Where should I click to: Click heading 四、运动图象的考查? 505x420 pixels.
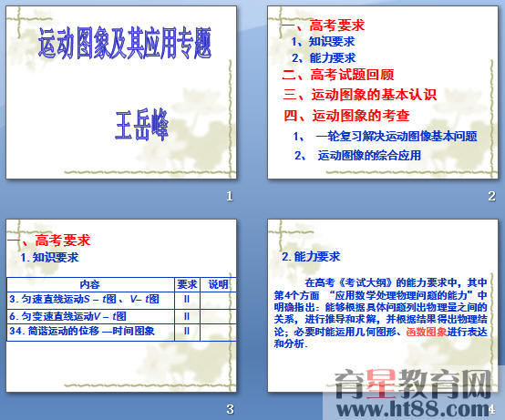click(x=346, y=115)
